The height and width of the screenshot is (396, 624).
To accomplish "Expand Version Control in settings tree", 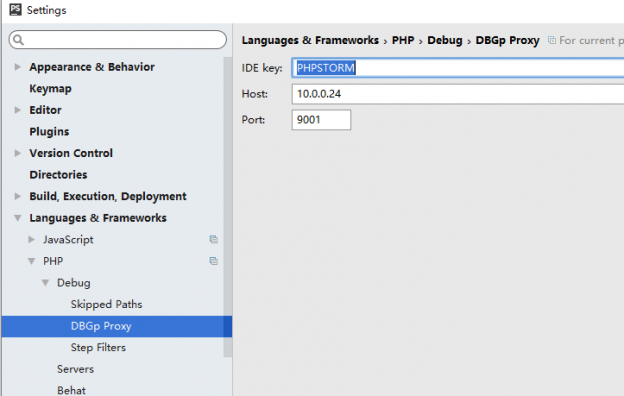I will tap(18, 153).
